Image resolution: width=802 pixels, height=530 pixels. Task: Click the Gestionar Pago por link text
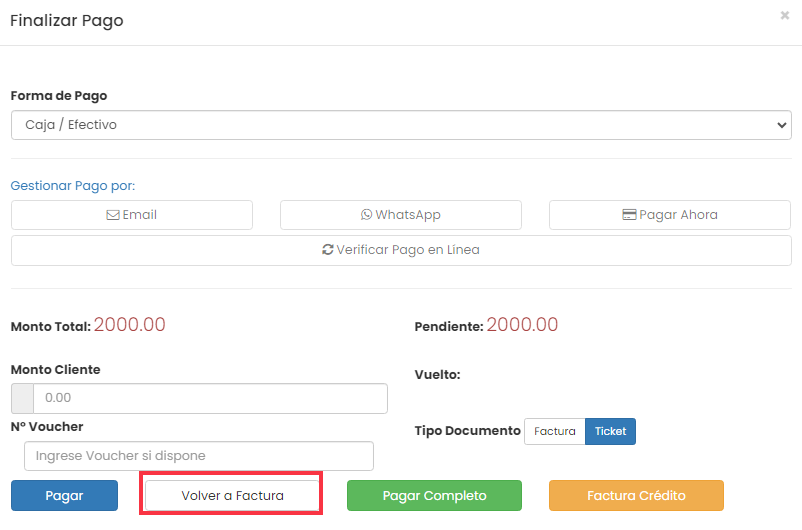73,186
